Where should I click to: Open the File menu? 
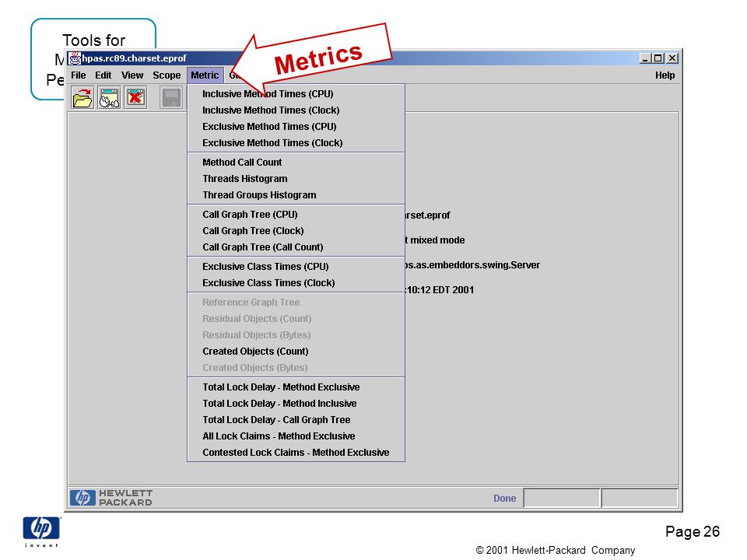point(78,75)
